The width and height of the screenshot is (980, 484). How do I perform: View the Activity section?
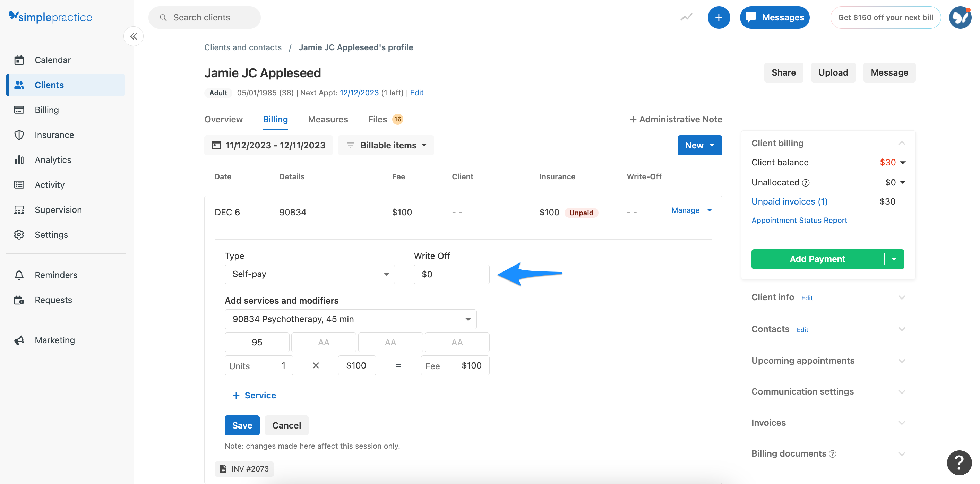tap(50, 184)
